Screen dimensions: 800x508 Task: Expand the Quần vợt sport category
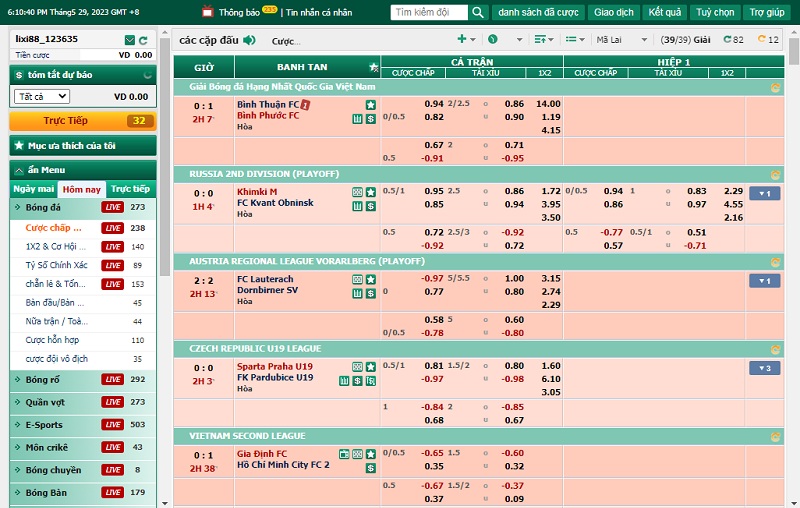click(83, 402)
